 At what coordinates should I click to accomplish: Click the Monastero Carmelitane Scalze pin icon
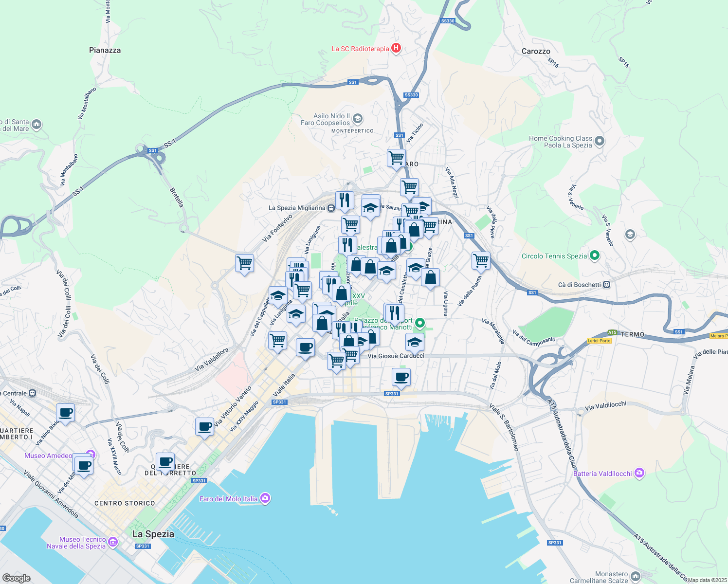coord(636,577)
